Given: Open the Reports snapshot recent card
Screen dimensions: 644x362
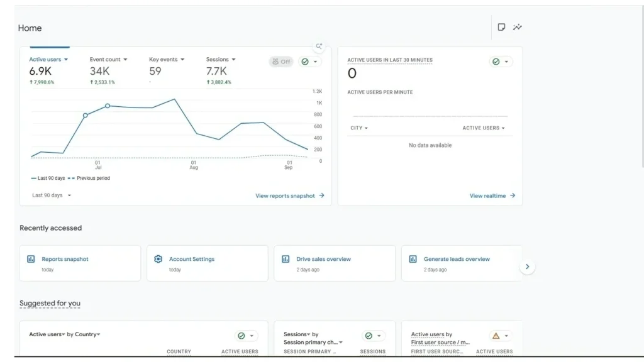Looking at the screenshot, I should [x=80, y=263].
